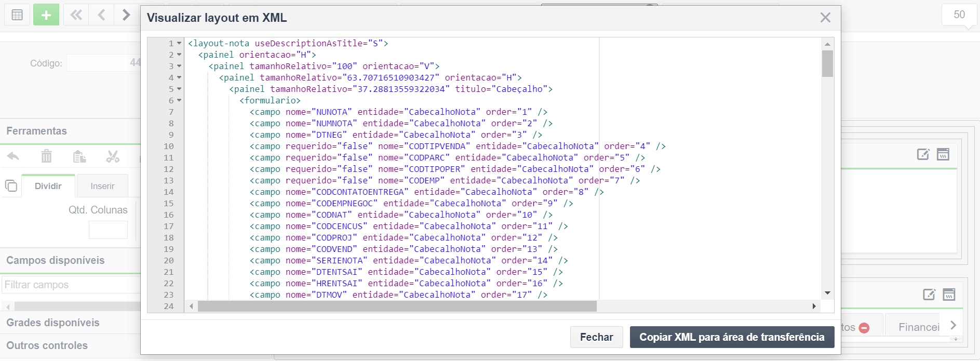The image size is (980, 361).
Task: Click the vertical scrollbar thumb in XML viewer
Action: [x=827, y=63]
